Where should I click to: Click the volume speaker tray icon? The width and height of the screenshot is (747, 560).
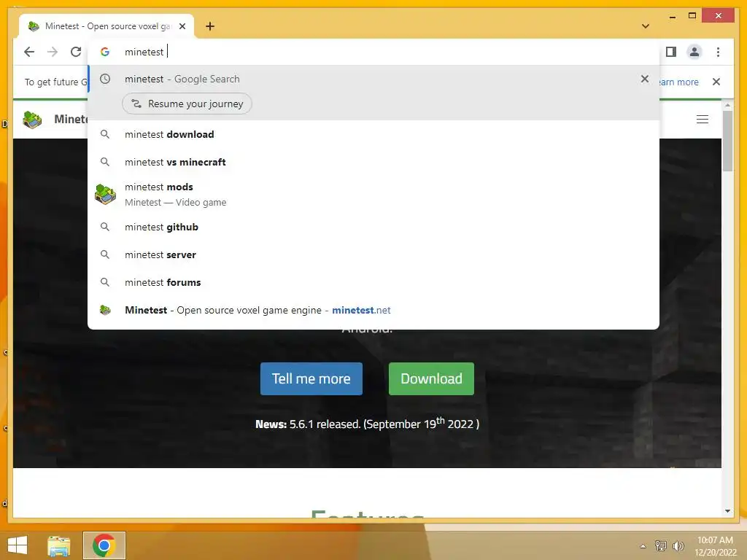coord(678,545)
